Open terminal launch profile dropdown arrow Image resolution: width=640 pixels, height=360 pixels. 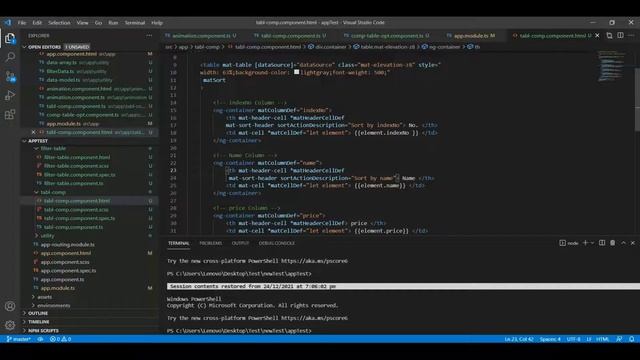592,243
